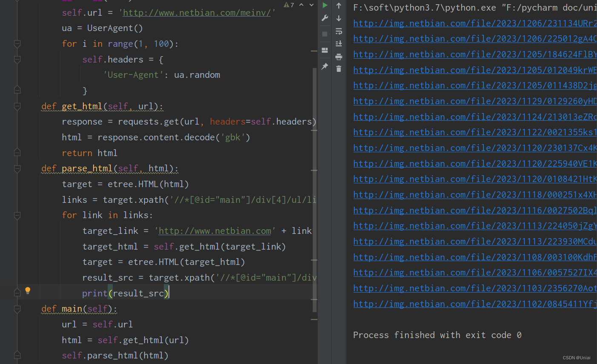Click the 'url = self.url' line
The width and height of the screenshot is (597, 364).
pyautogui.click(x=97, y=324)
